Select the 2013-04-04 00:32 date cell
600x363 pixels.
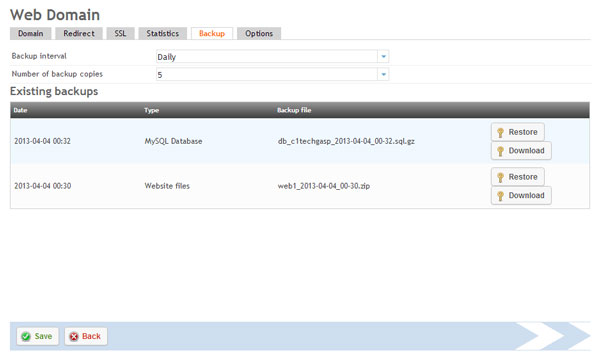tap(42, 141)
